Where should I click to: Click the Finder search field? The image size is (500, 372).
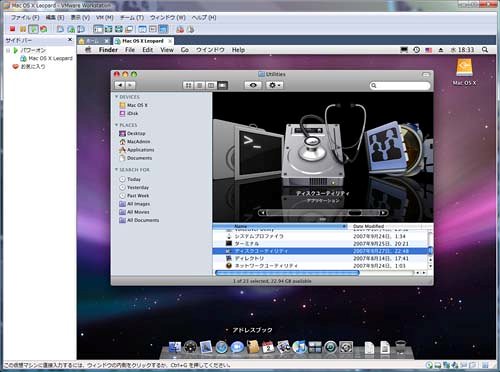point(400,86)
